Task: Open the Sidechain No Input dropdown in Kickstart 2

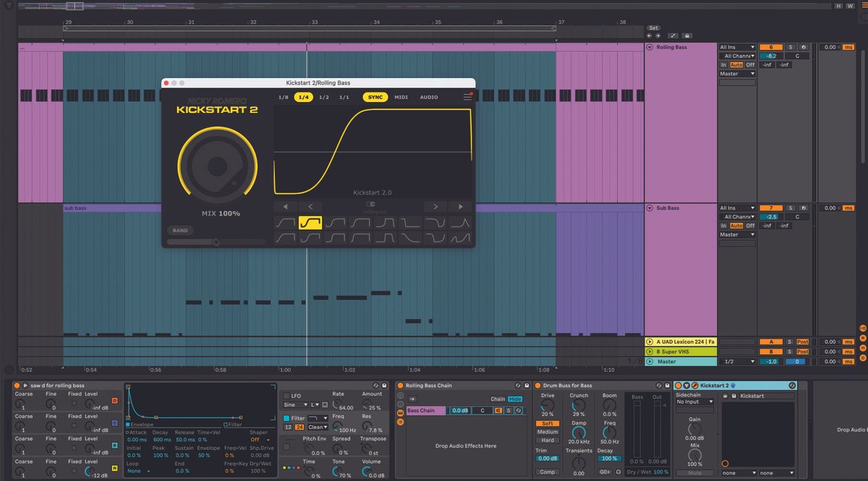Action: pyautogui.click(x=694, y=401)
